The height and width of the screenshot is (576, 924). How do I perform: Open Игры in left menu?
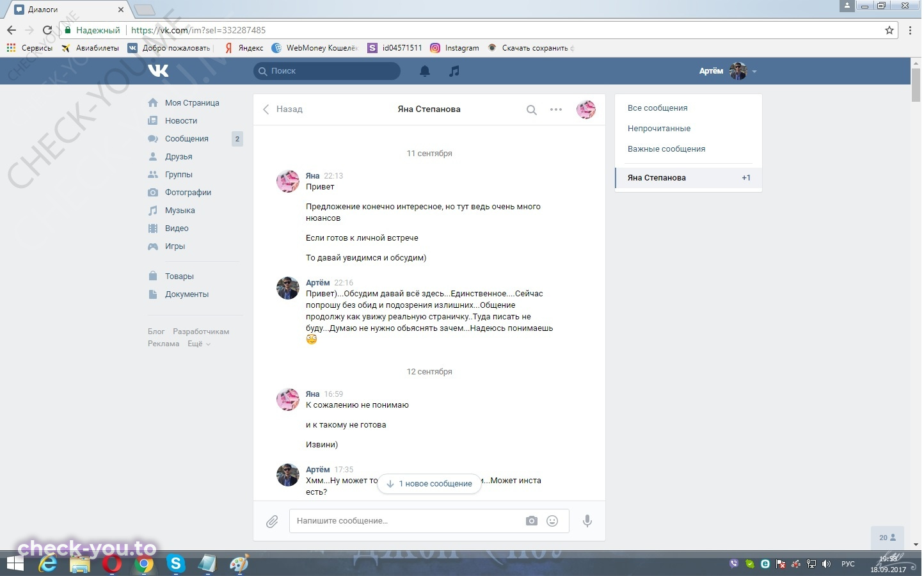[175, 246]
